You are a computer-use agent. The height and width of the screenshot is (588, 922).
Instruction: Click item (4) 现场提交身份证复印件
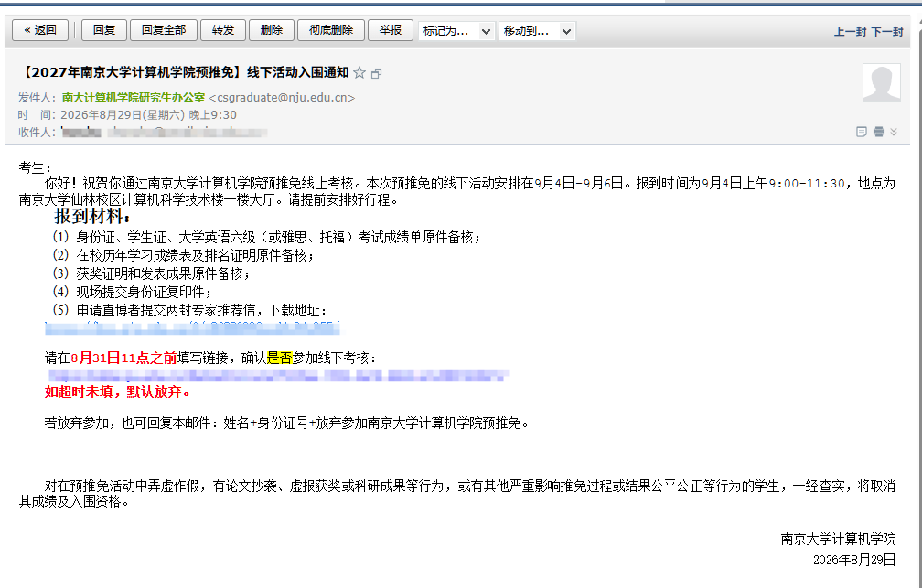pyautogui.click(x=133, y=292)
